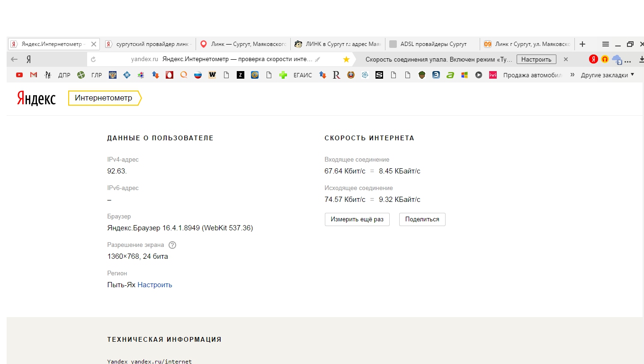
Task: Open the browser hamburger menu
Action: pyautogui.click(x=605, y=44)
